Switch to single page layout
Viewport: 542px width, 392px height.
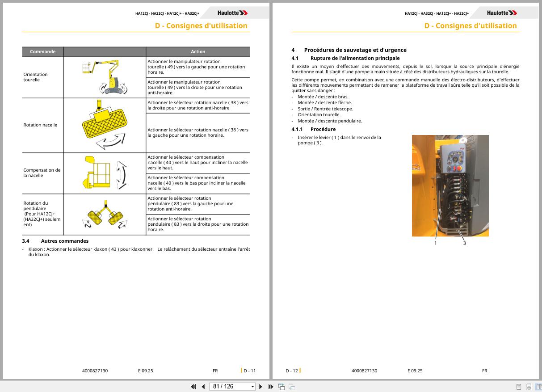pos(519,387)
